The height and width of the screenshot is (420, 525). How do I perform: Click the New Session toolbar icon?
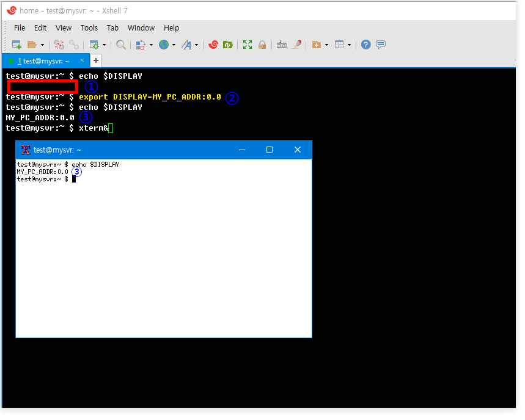(17, 45)
